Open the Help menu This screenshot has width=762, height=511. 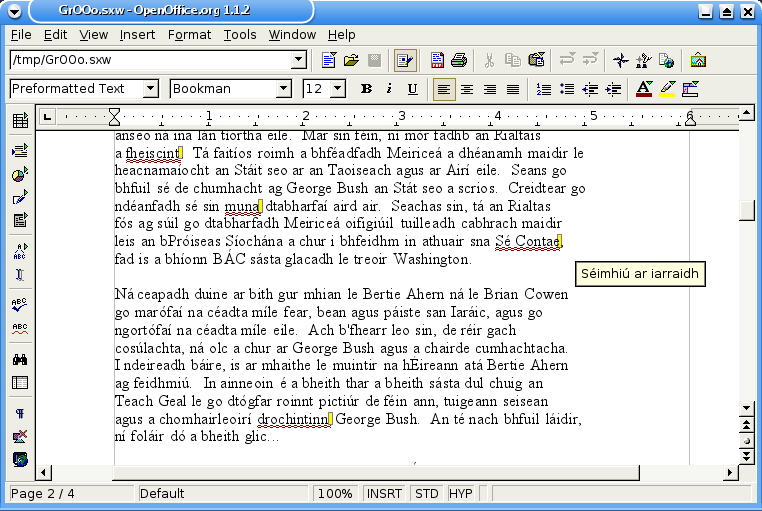point(342,35)
